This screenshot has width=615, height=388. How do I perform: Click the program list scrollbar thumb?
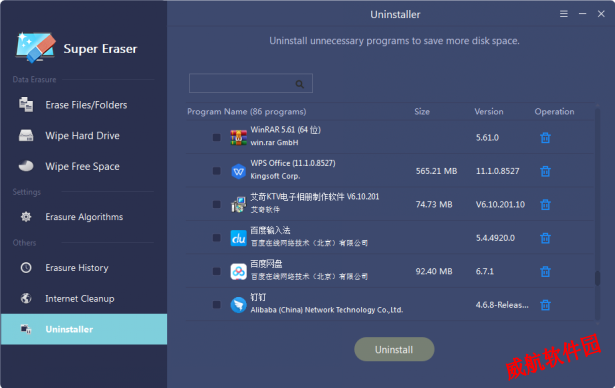597,278
